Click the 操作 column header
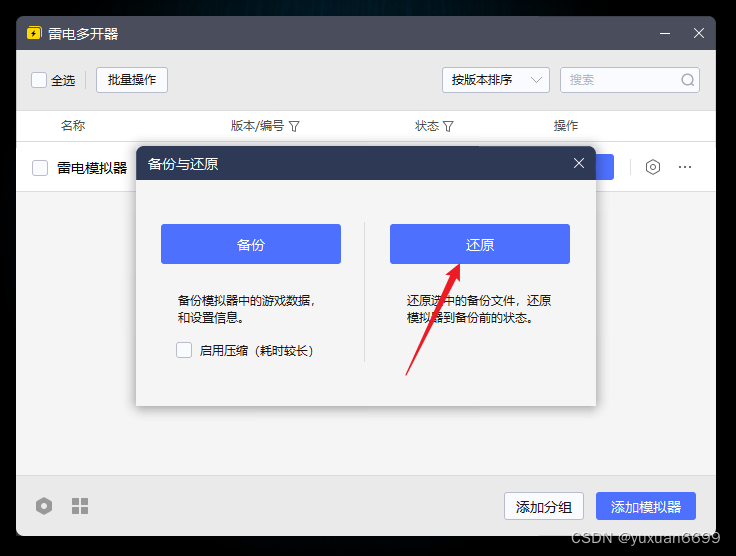The image size is (736, 556). click(566, 126)
